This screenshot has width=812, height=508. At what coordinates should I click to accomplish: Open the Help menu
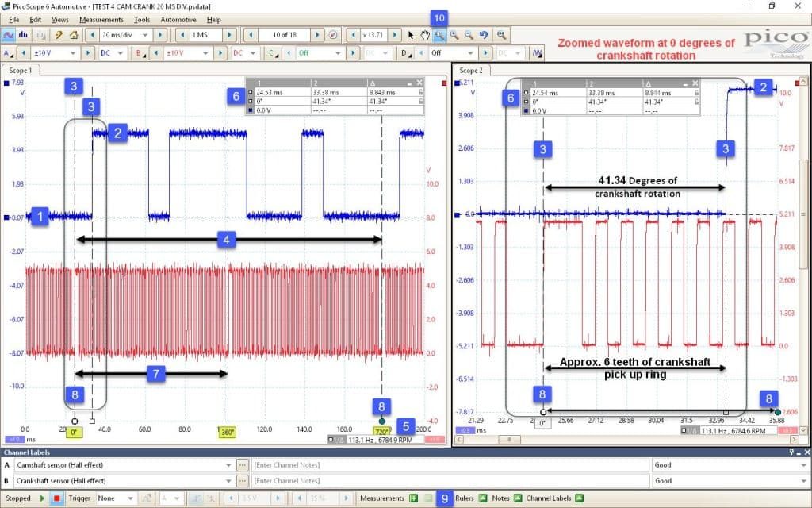tap(214, 20)
